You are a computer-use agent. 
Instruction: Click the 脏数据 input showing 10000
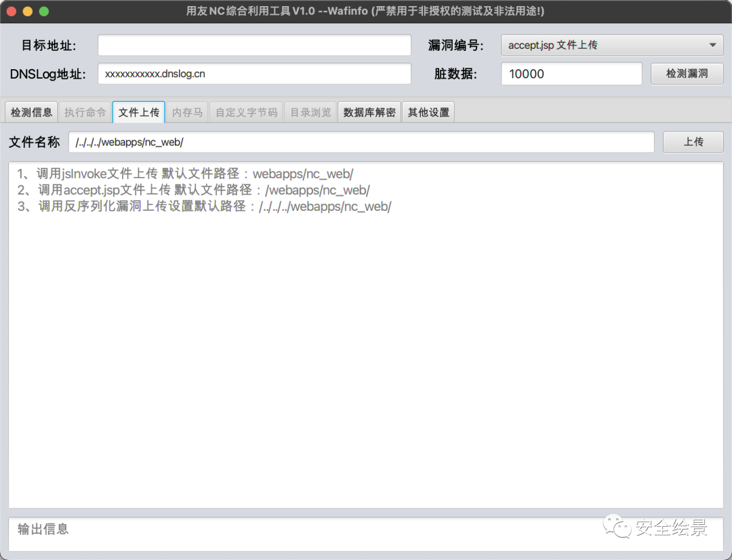tap(571, 74)
